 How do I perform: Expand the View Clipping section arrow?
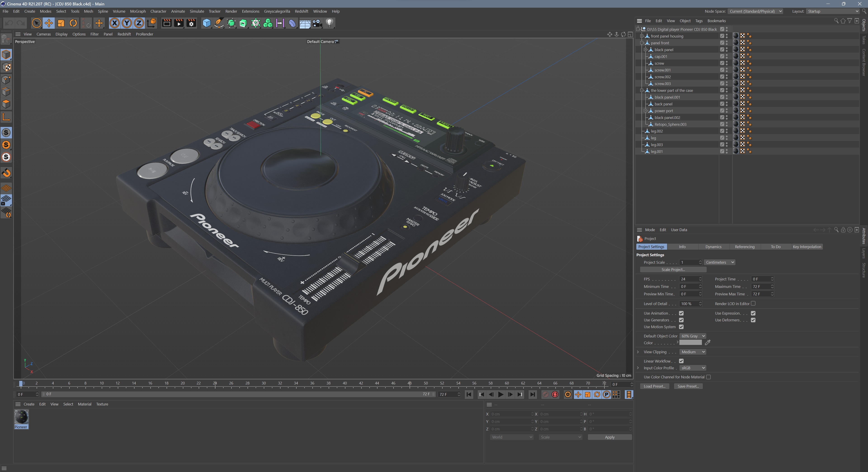(638, 352)
